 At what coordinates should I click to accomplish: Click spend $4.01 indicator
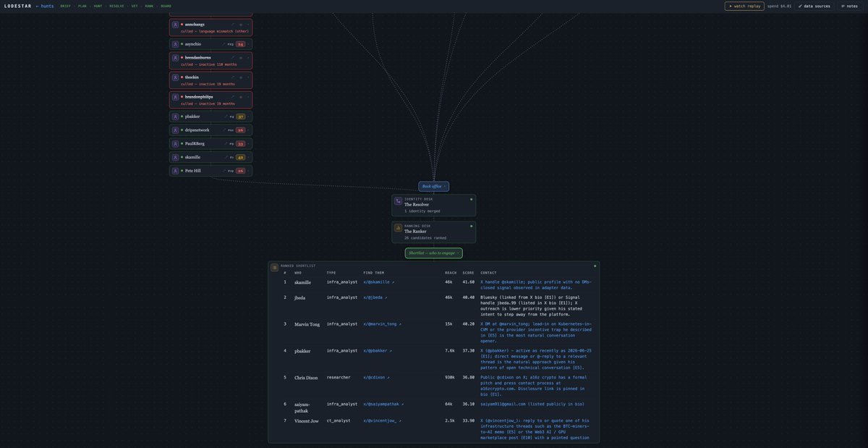(780, 6)
